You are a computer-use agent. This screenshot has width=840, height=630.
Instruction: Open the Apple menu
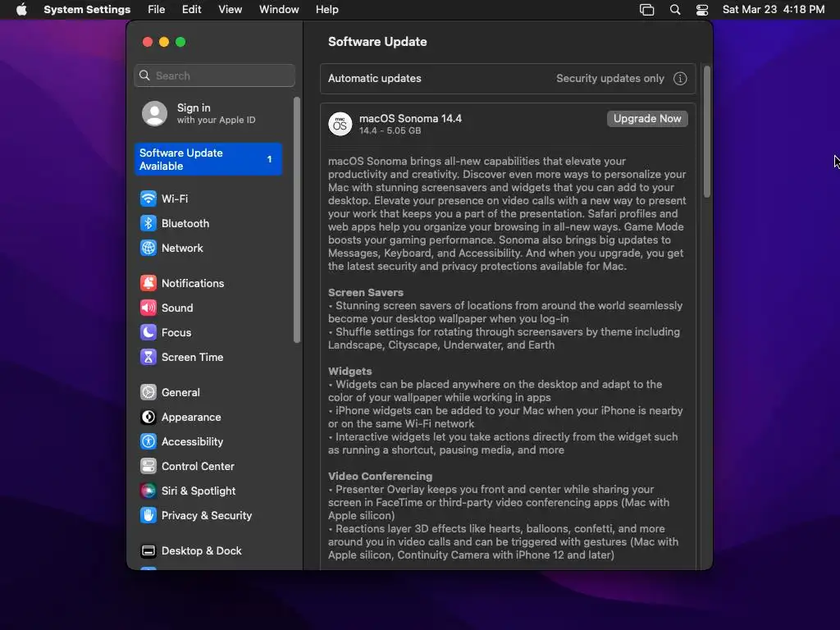[21, 10]
